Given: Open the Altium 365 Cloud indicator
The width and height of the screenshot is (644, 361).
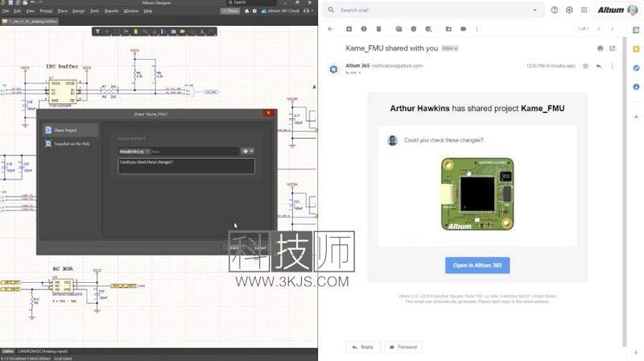Looking at the screenshot, I should point(280,11).
